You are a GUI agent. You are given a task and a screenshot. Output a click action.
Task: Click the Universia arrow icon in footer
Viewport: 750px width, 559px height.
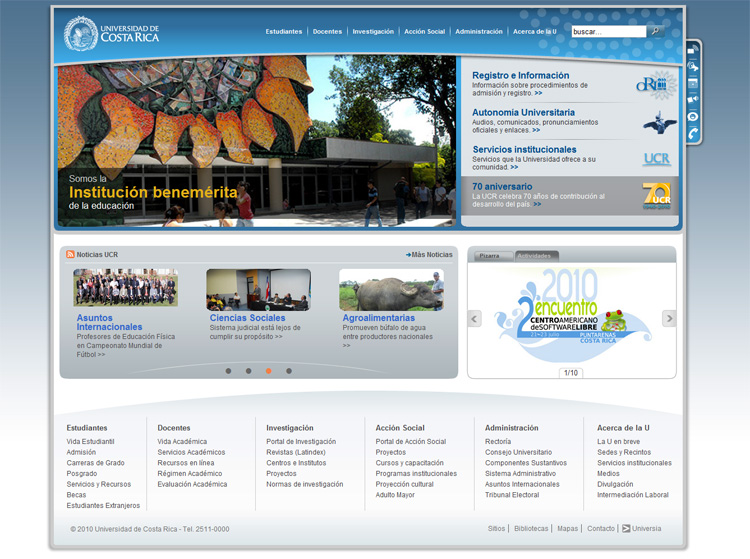(x=626, y=528)
